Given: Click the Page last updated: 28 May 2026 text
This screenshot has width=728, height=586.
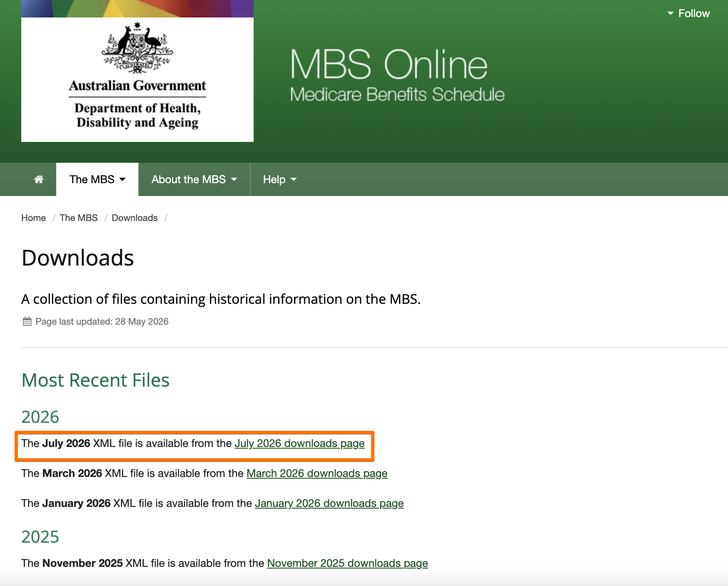Looking at the screenshot, I should coord(102,322).
